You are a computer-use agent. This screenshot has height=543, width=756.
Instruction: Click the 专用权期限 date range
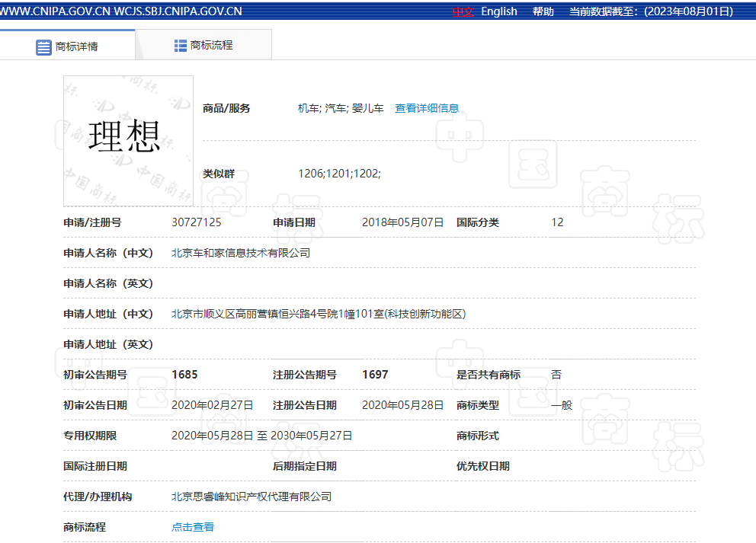[x=261, y=435]
